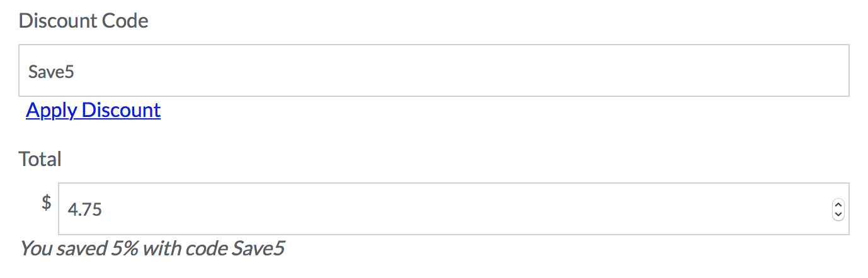Click the Total label

pyautogui.click(x=40, y=159)
